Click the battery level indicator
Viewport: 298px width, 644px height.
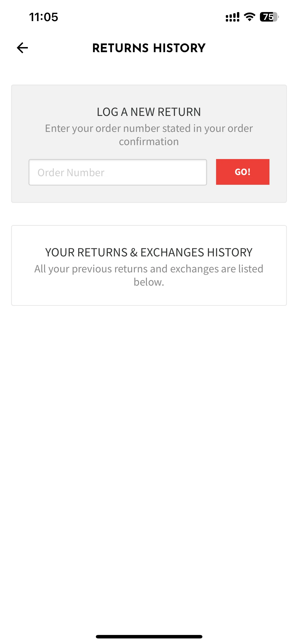click(x=269, y=17)
